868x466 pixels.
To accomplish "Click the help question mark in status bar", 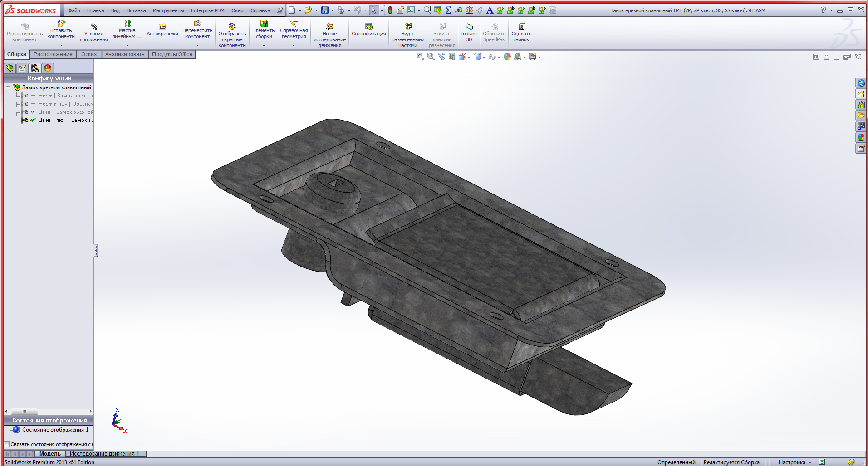I will tap(822, 462).
